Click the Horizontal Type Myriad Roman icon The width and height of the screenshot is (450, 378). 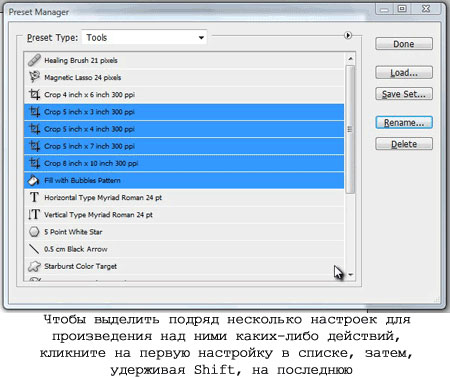pos(34,197)
